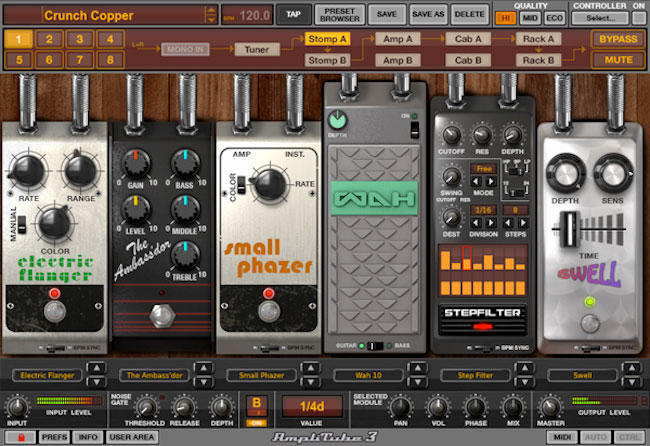650x446 pixels.
Task: Open the Tuner module
Action: pos(257,50)
